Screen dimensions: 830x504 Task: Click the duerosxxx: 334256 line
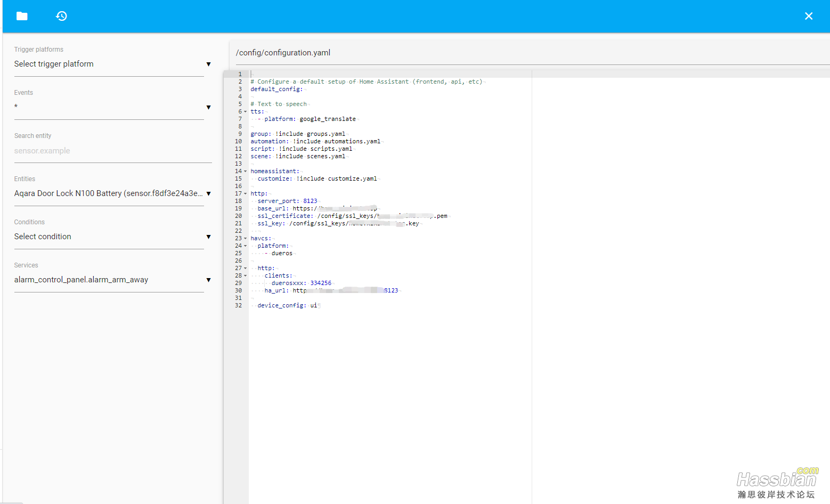click(x=302, y=283)
